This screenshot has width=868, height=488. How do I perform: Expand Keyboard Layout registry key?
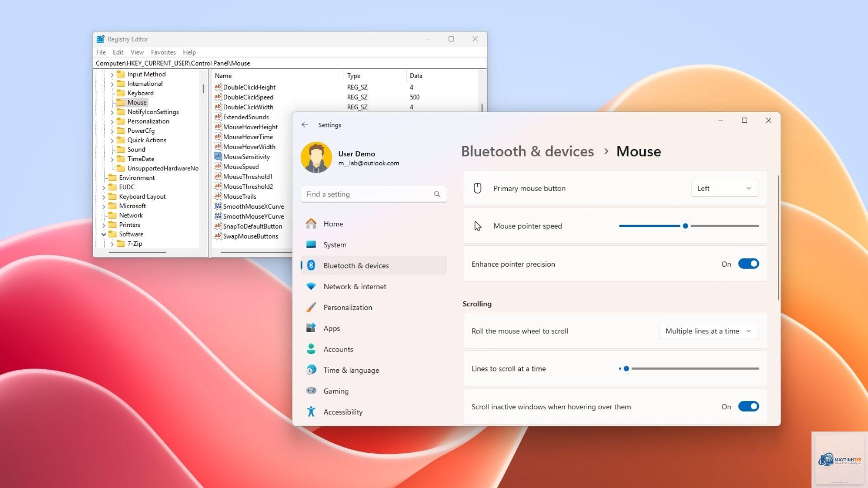[104, 197]
